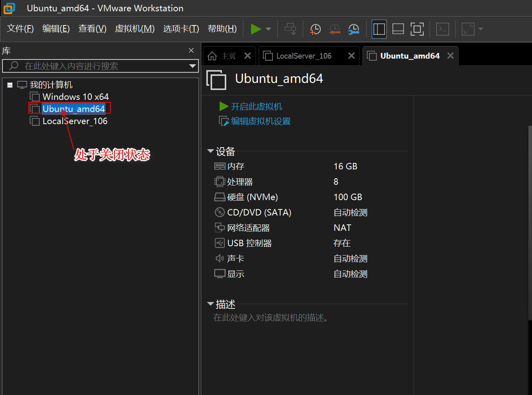The width and height of the screenshot is (532, 395).
Task: Click the 处理器 processor device icon
Action: pyautogui.click(x=220, y=182)
